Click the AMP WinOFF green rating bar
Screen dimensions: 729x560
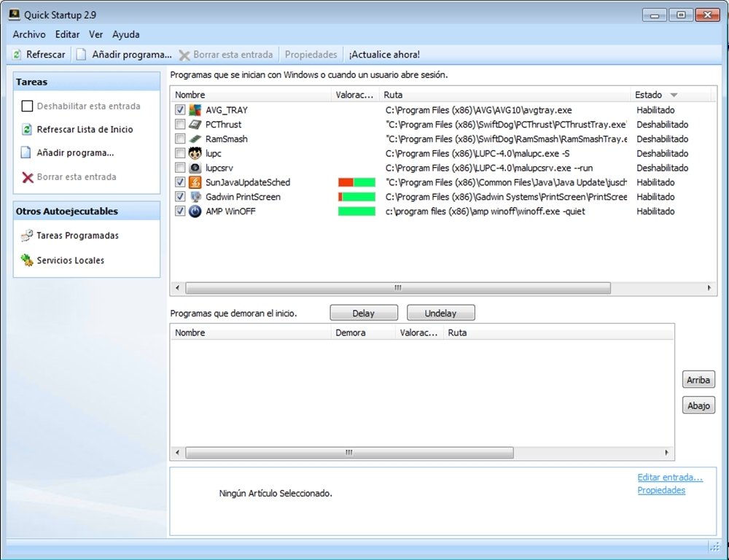pyautogui.click(x=356, y=211)
